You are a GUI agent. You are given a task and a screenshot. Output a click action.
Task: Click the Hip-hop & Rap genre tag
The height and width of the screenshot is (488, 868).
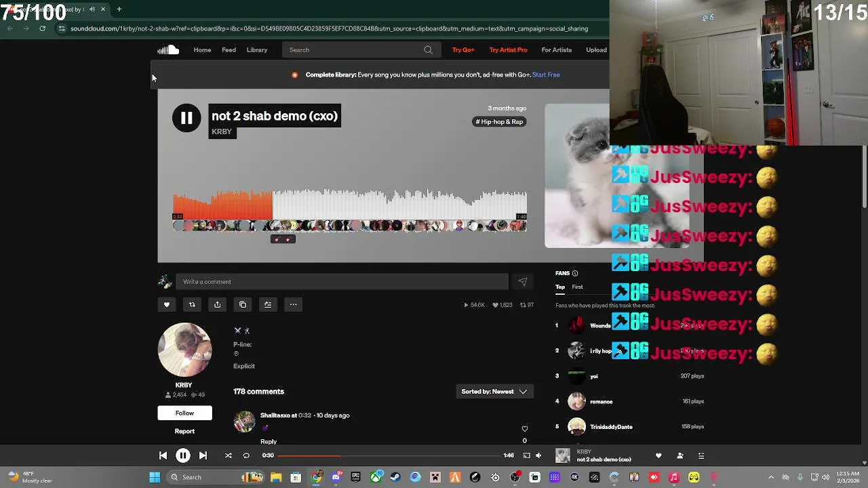(x=499, y=122)
